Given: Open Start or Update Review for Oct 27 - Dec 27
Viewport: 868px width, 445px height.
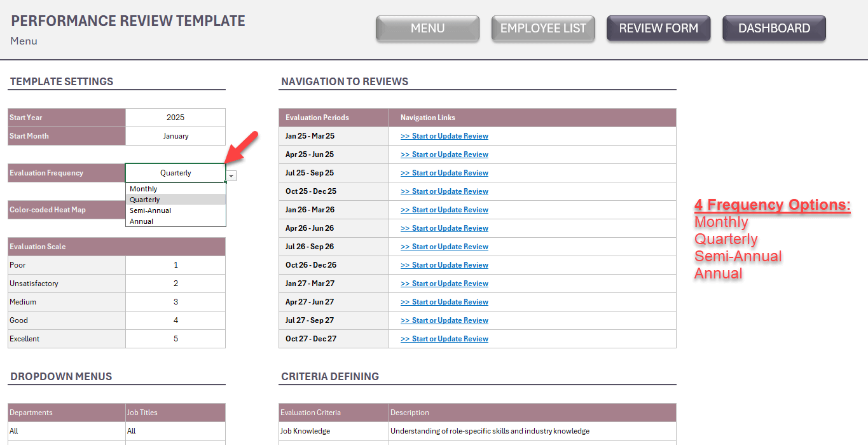Looking at the screenshot, I should coord(444,339).
